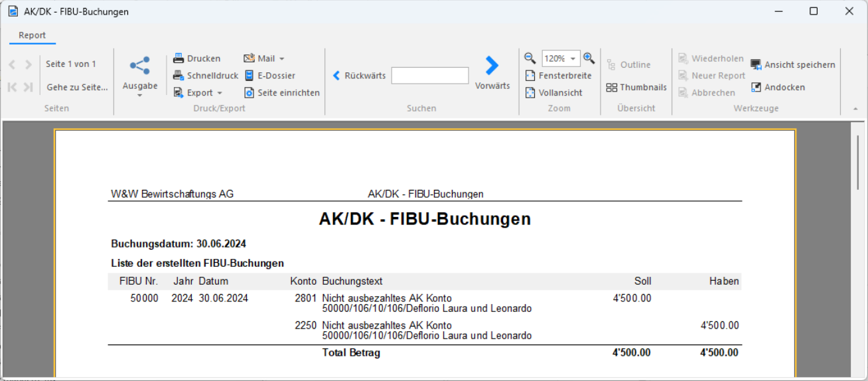Viewport: 868px width, 381px height.
Task: Click Wiederholen in Werkzeuge
Action: 711,58
